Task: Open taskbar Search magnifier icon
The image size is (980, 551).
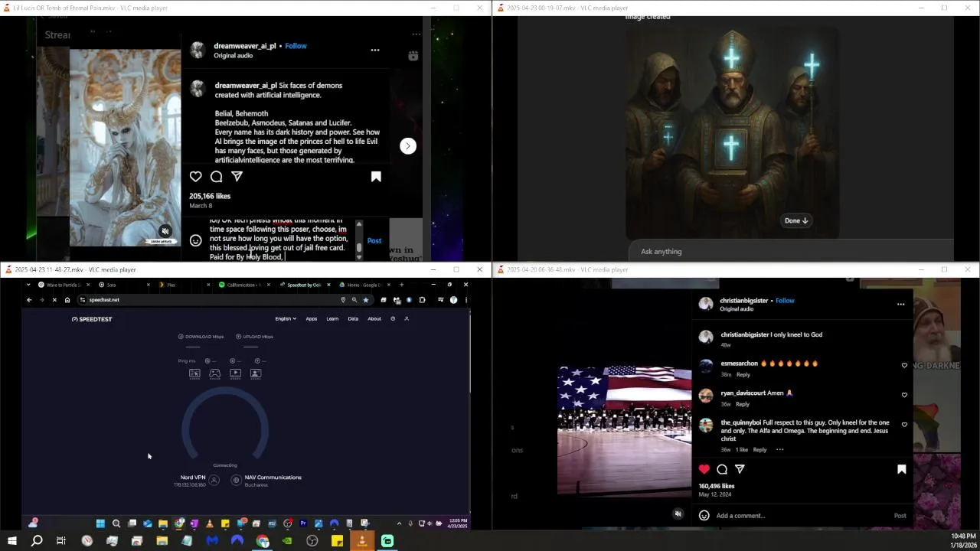Action: click(36, 541)
